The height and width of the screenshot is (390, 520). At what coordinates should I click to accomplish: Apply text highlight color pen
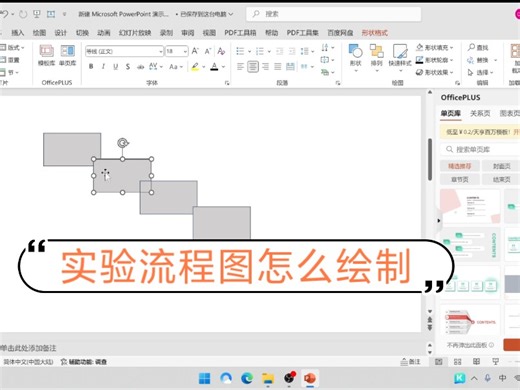[195, 67]
